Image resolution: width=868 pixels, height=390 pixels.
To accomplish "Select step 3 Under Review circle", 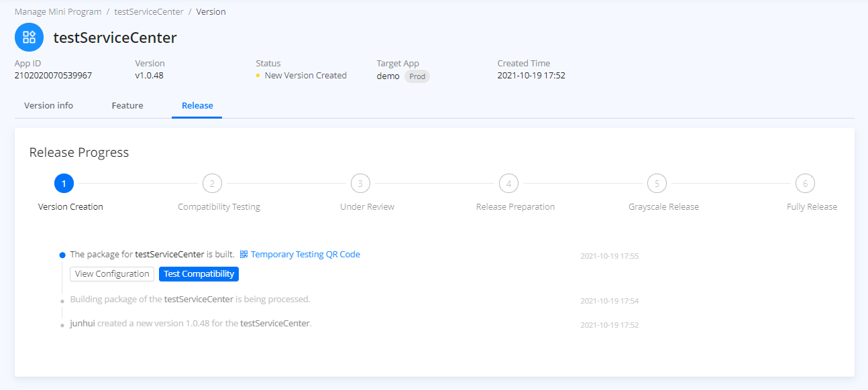I will tap(360, 183).
